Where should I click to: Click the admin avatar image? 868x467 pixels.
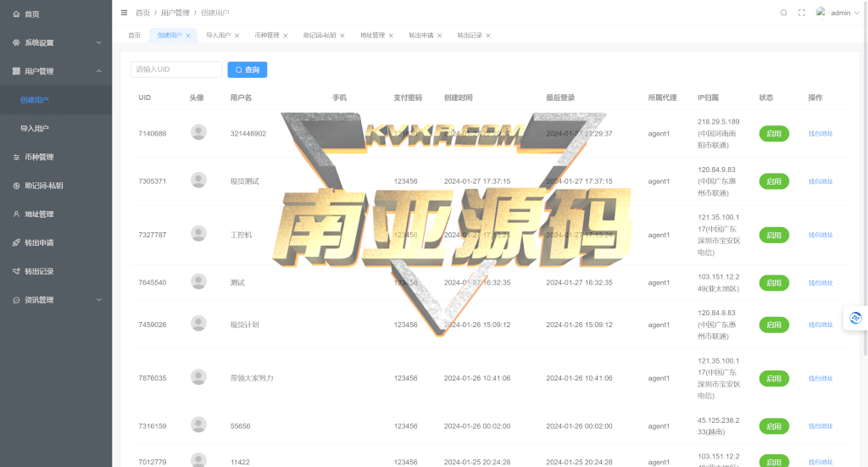821,12
